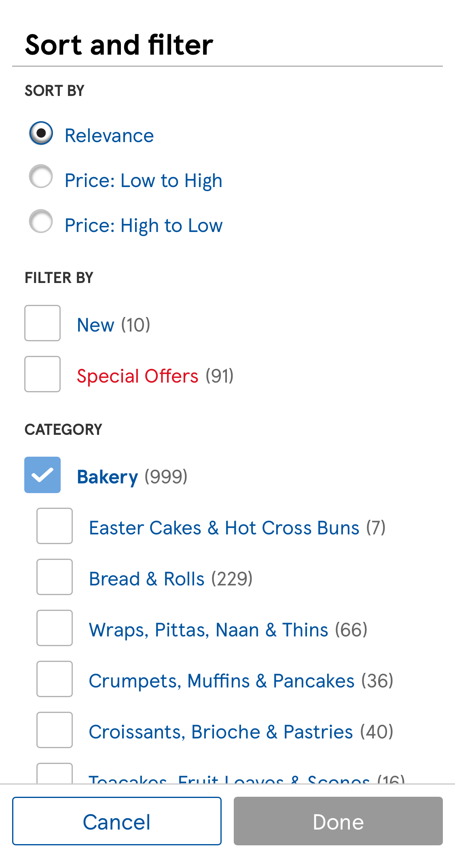Viewport: 455px width, 868px height.
Task: Tick Croissants, Brioche & Pastries checkbox
Action: [x=55, y=730]
